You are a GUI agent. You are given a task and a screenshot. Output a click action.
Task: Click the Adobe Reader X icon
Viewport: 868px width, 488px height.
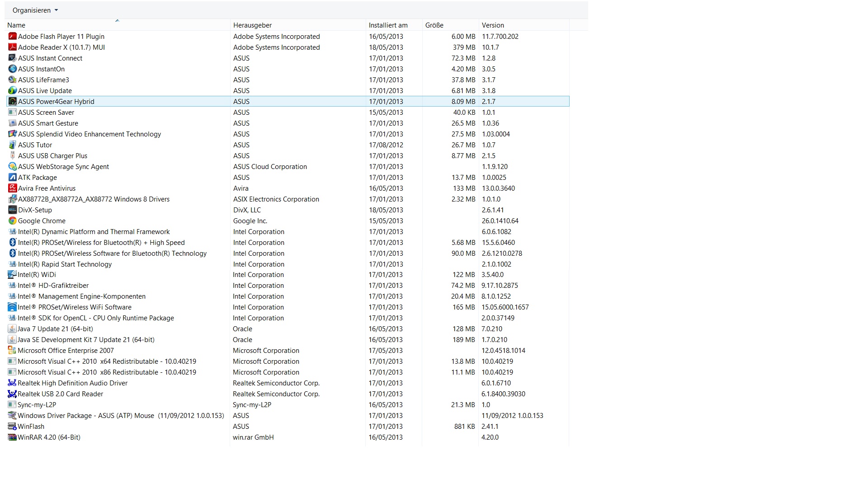coord(13,47)
